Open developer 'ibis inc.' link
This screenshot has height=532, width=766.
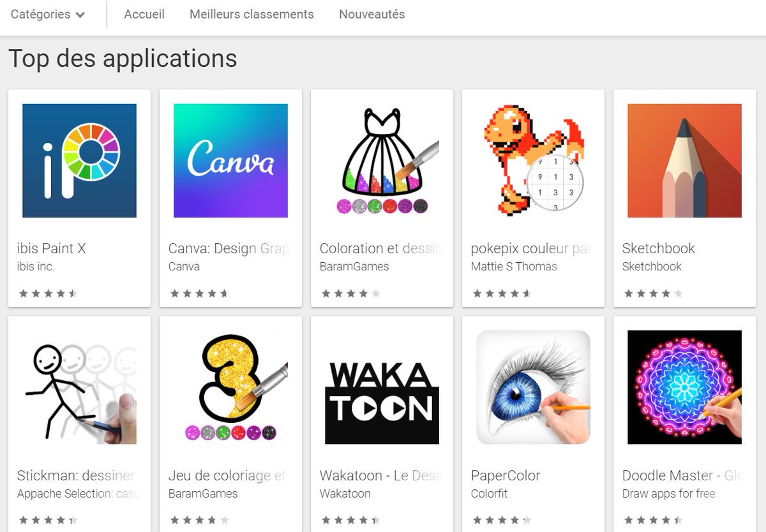point(36,267)
